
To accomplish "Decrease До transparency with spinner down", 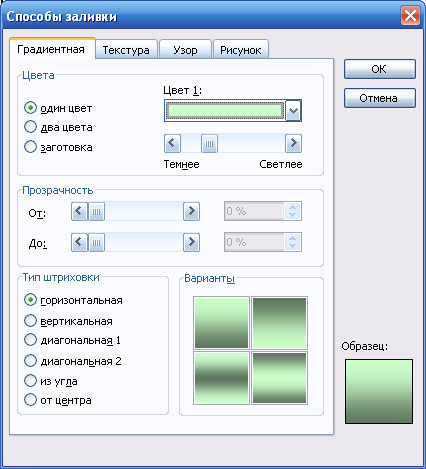I will pos(293,246).
